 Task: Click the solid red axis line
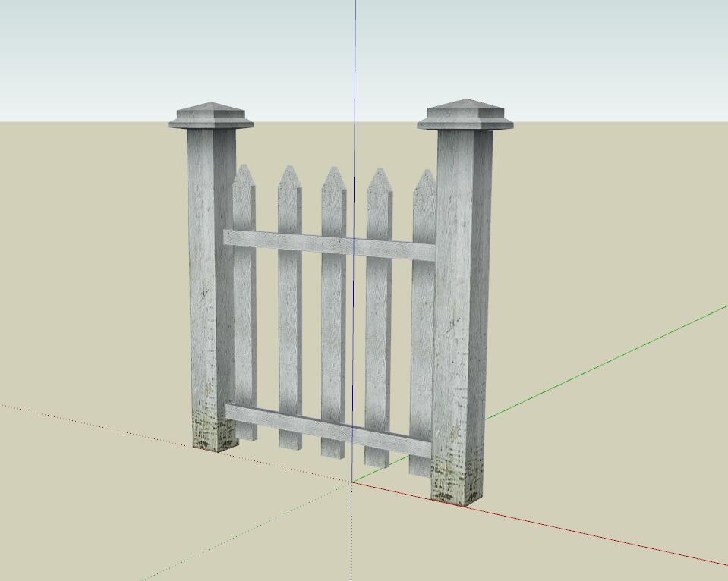607,534
